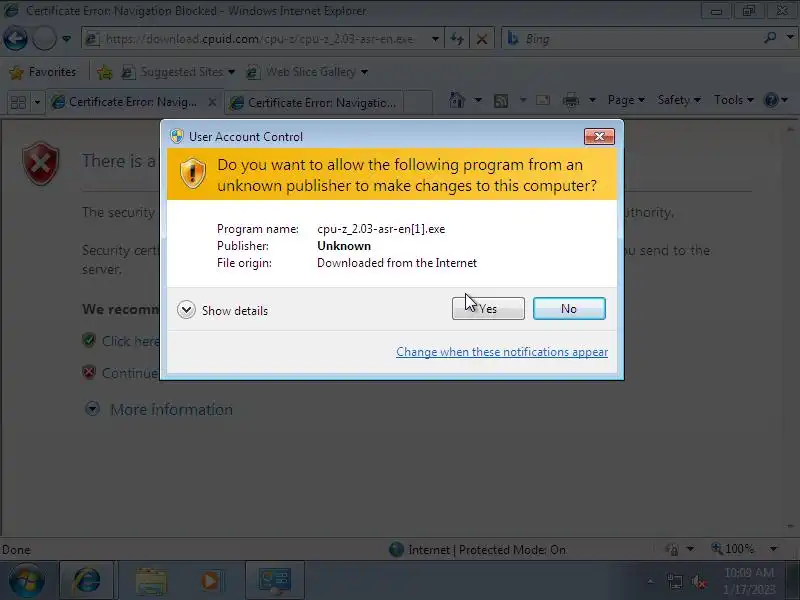Open the Page menu
800x600 pixels.
(626, 100)
